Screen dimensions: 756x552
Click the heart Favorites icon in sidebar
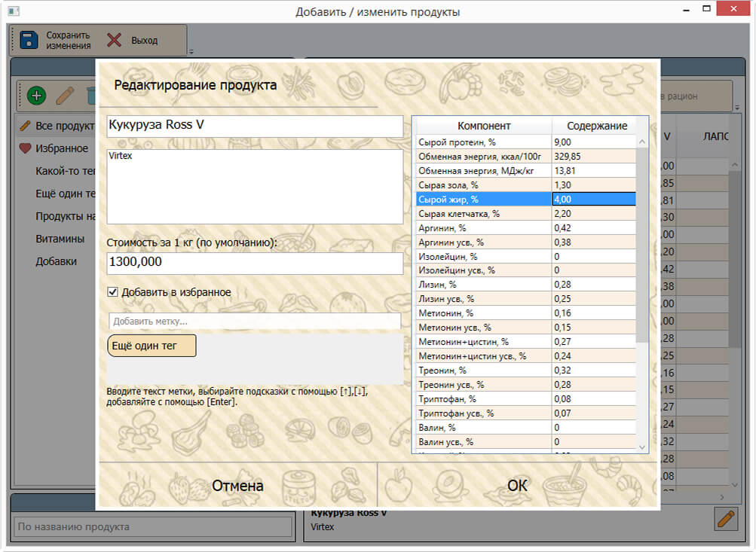pyautogui.click(x=25, y=148)
